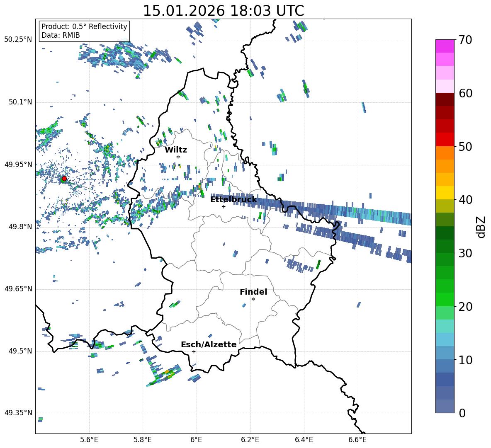The width and height of the screenshot is (491, 448).
Task: Click the red radar site marker
Action: pyautogui.click(x=64, y=179)
